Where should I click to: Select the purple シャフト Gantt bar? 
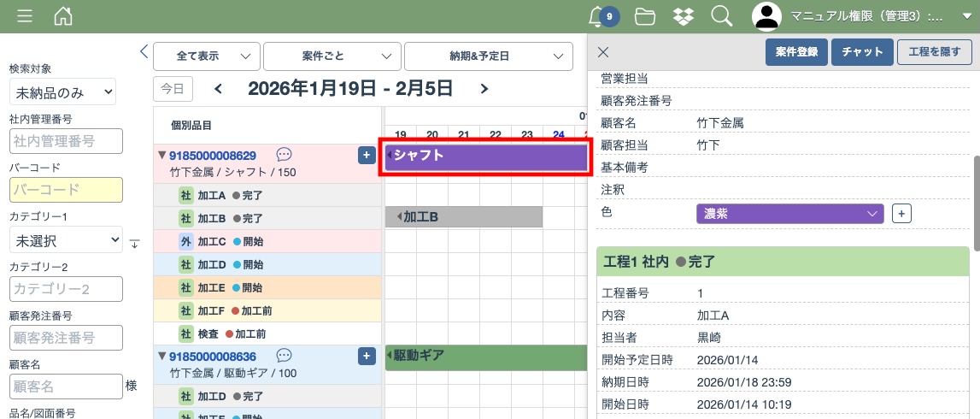(x=485, y=156)
